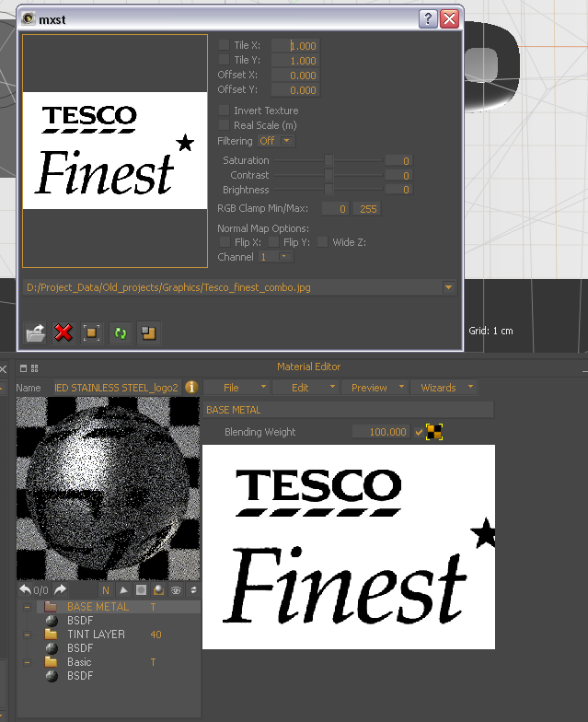Click the large Tesco Finest texture image
The image size is (588, 722).
coord(349,547)
